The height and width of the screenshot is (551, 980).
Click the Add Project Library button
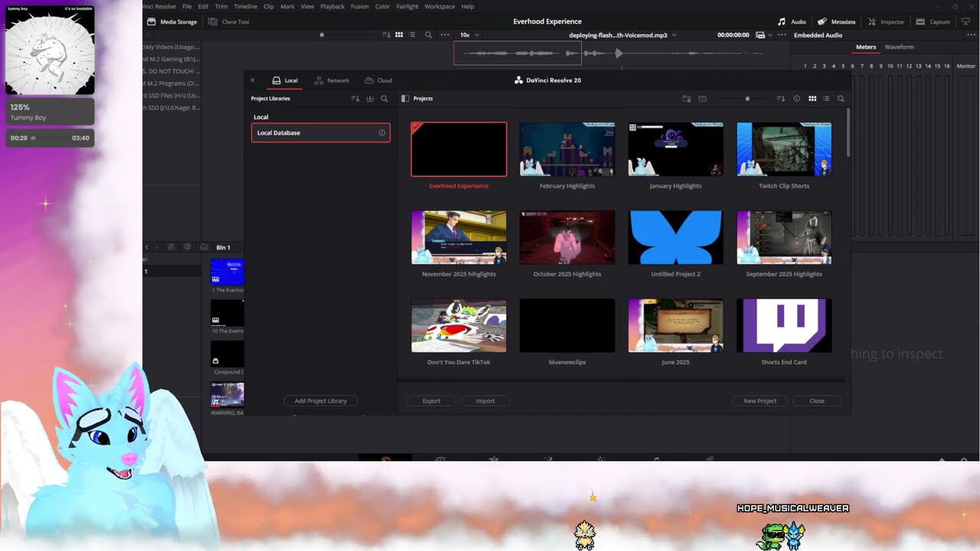(x=321, y=401)
